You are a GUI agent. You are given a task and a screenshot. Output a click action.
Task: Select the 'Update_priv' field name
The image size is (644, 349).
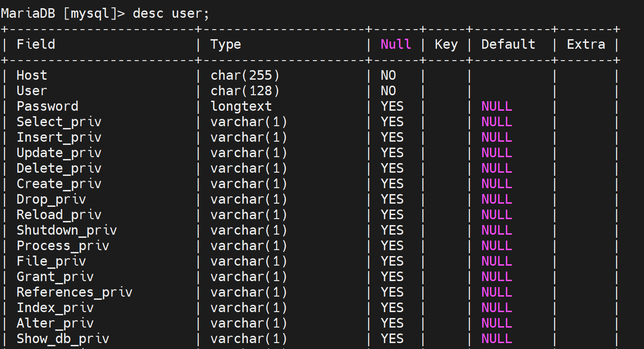click(x=59, y=153)
